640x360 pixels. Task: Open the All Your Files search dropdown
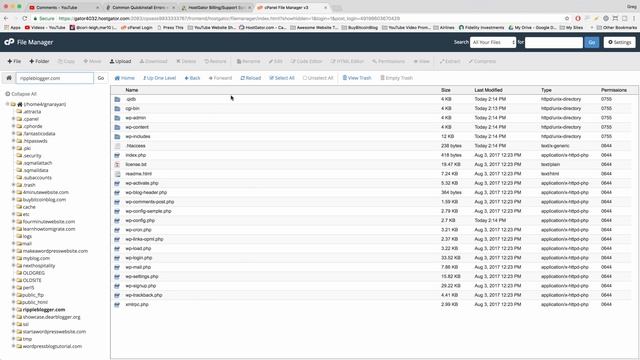click(493, 42)
